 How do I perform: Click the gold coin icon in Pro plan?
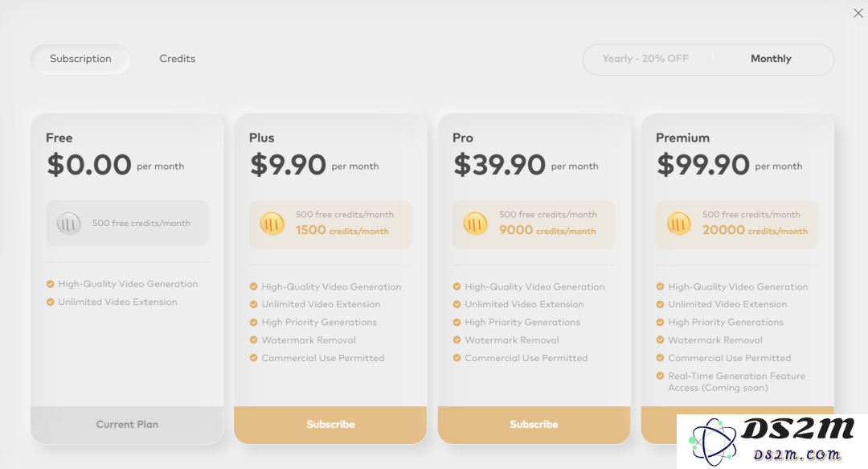[475, 224]
